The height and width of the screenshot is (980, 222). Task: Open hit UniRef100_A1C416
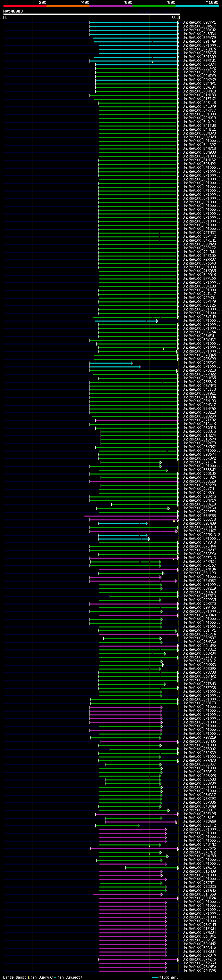199,424
